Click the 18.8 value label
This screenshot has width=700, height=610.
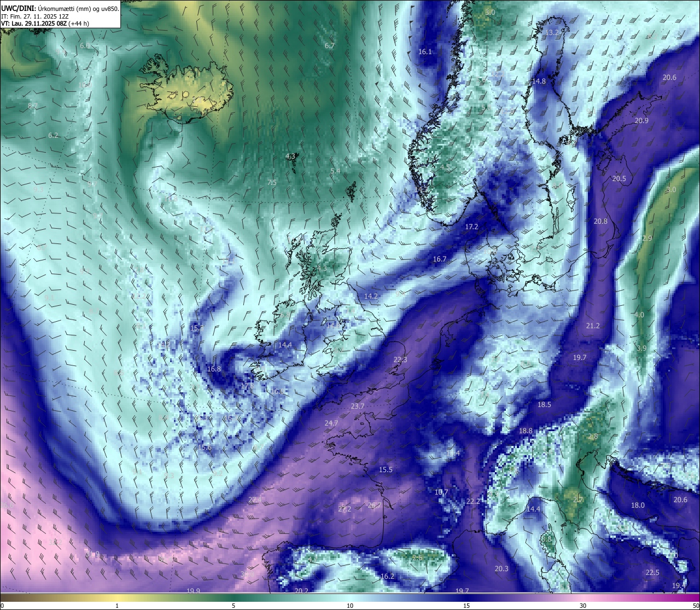526,431
